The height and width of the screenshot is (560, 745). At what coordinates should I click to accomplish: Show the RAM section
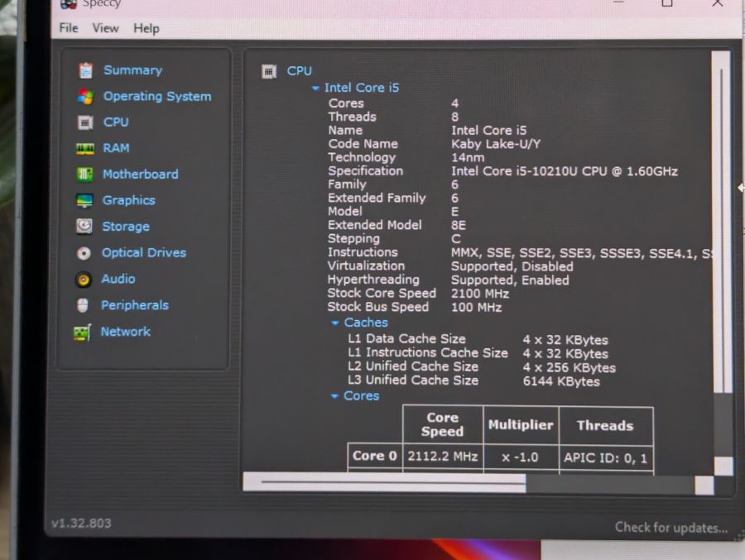point(116,148)
